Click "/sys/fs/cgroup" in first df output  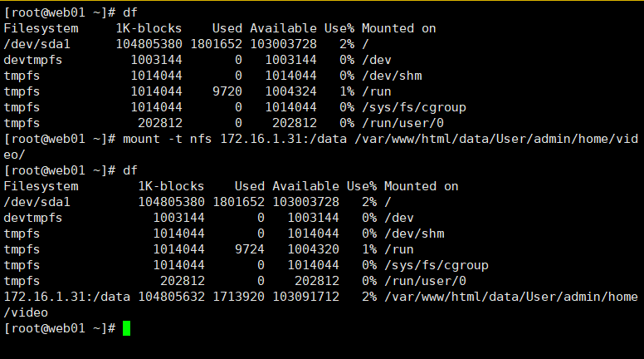[x=414, y=107]
